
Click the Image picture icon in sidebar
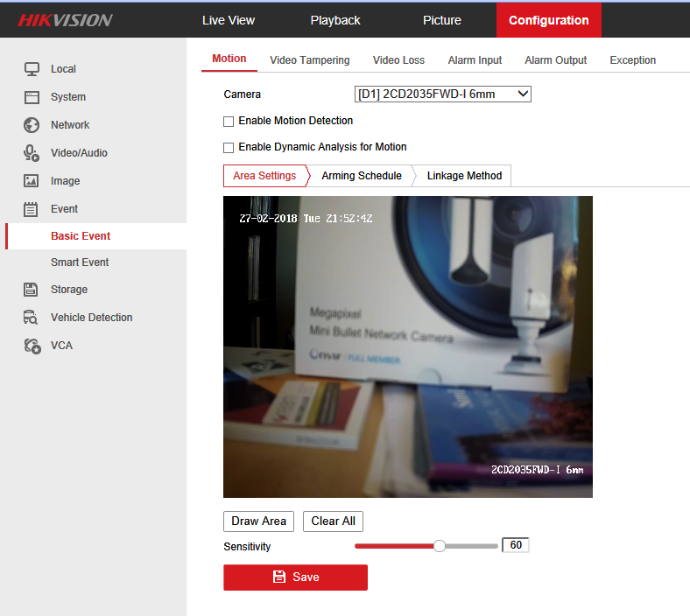click(32, 181)
